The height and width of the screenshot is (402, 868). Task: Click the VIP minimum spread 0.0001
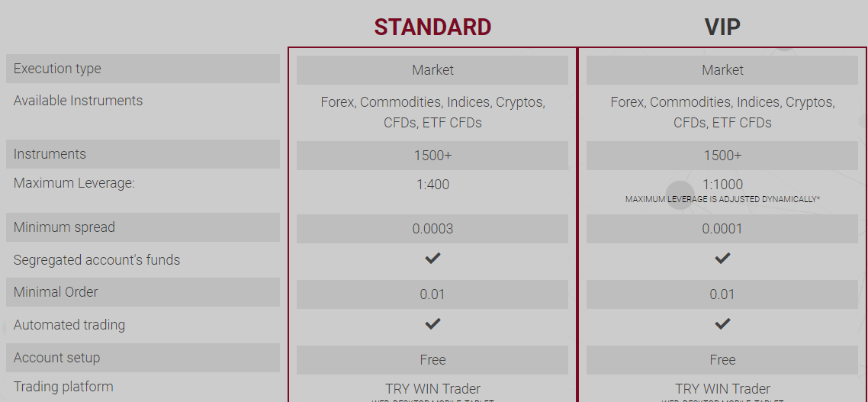(x=722, y=229)
